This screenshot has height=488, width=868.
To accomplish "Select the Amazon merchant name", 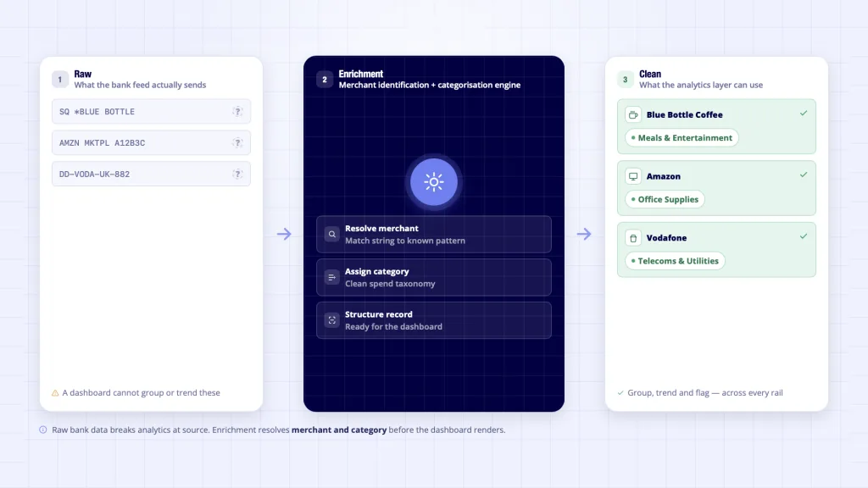I will click(x=663, y=176).
